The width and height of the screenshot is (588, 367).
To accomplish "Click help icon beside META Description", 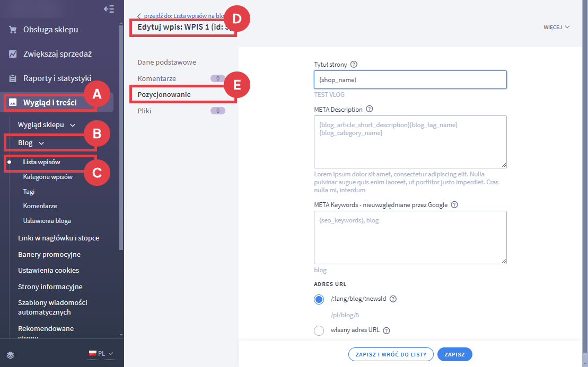I will click(x=370, y=109).
